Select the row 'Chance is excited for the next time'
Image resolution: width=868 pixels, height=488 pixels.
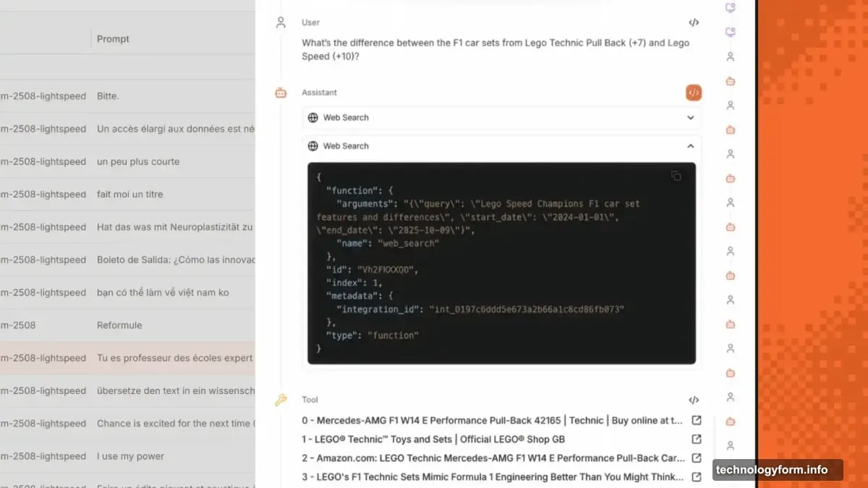(x=127, y=424)
